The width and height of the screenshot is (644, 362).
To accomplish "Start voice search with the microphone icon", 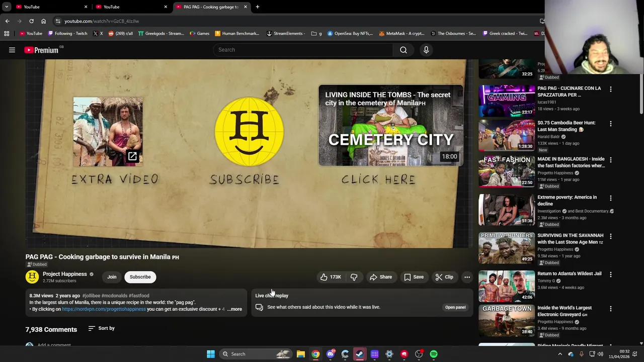I will [x=426, y=50].
